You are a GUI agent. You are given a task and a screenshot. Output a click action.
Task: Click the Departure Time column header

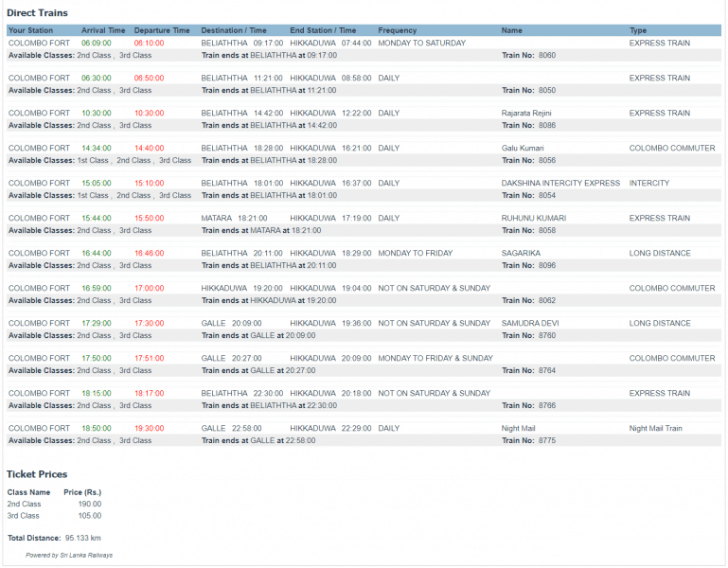pos(161,30)
